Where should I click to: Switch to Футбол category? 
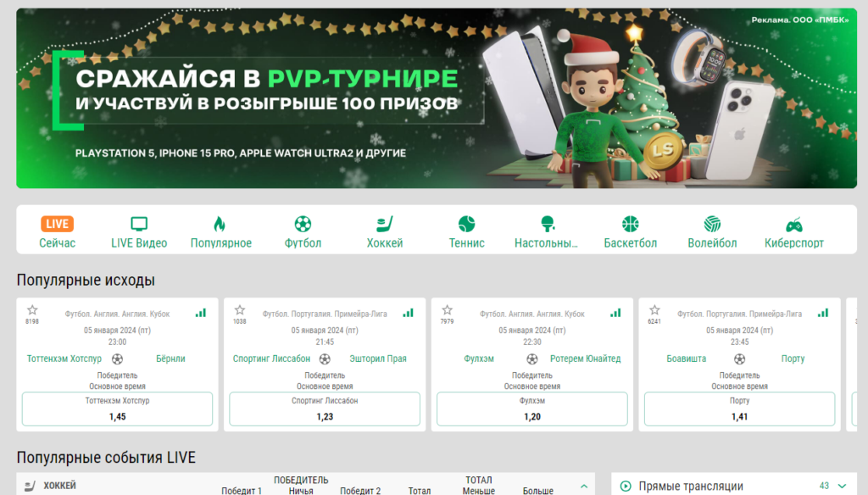pyautogui.click(x=303, y=231)
